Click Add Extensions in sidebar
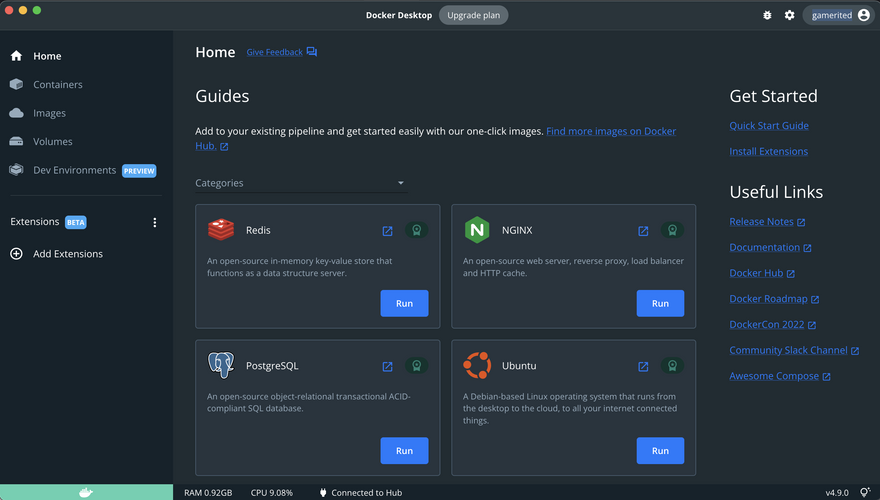This screenshot has height=500, width=880. [x=67, y=254]
